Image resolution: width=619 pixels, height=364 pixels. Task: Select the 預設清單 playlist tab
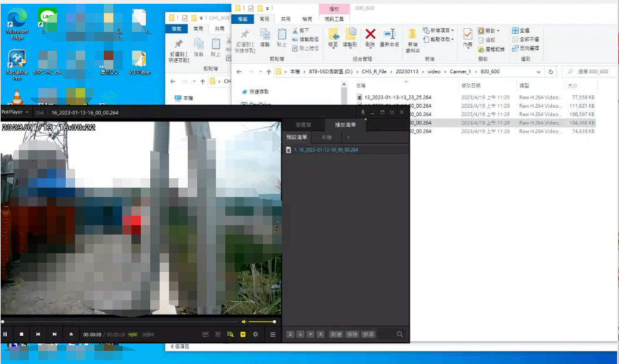click(297, 137)
